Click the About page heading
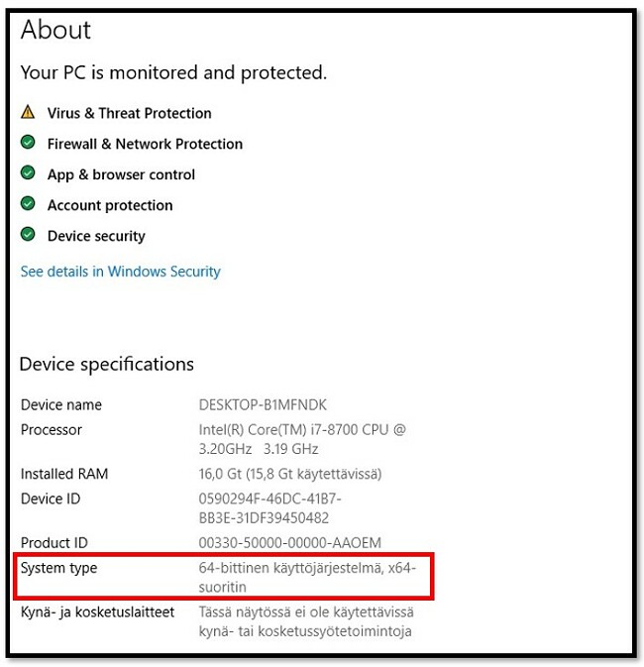644x667 pixels. pos(55,30)
